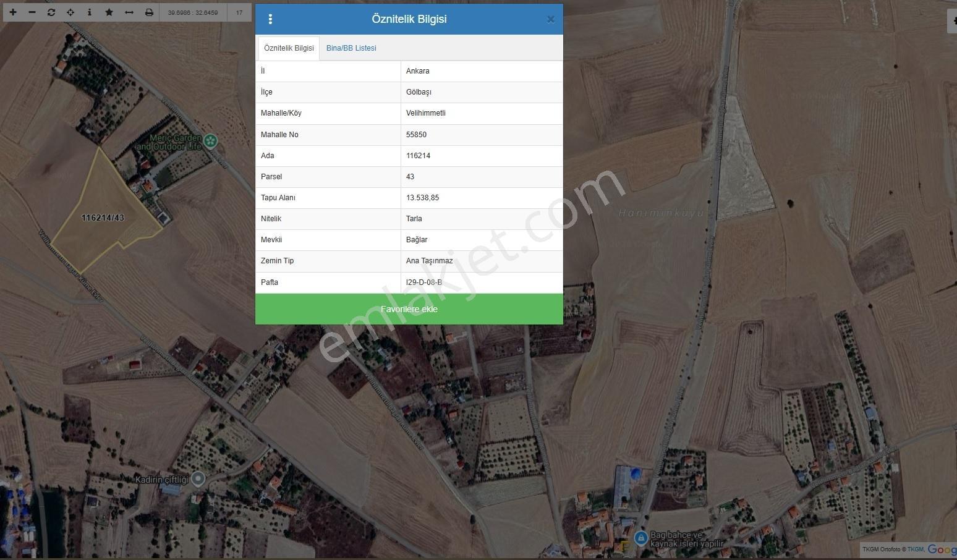Click the Zemin Tip row label

point(277,261)
